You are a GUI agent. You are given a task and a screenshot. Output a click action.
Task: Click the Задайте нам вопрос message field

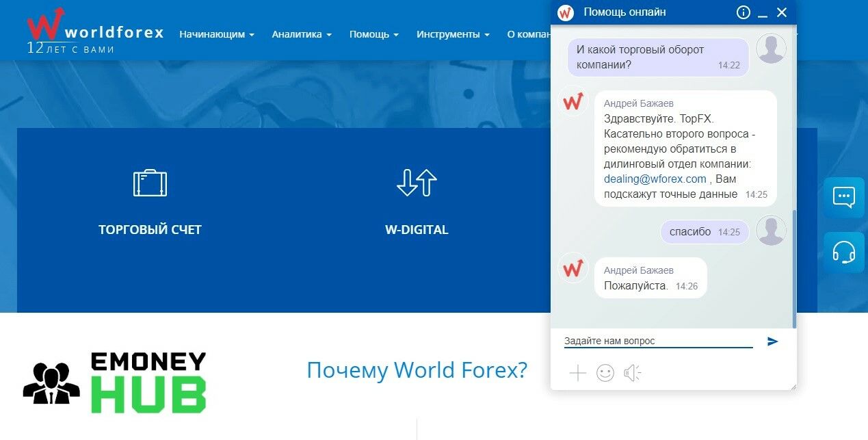tap(658, 341)
